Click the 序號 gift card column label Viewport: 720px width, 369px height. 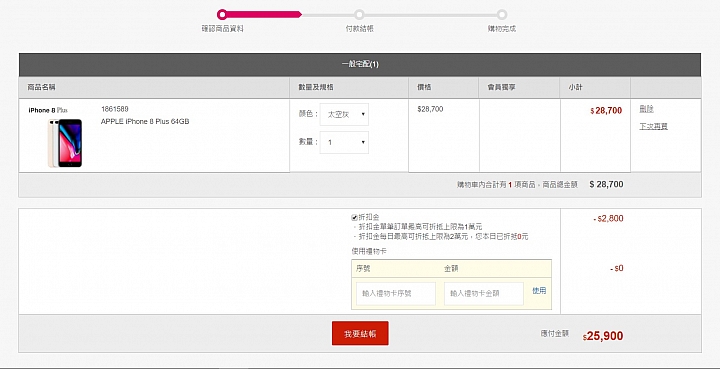[363, 268]
